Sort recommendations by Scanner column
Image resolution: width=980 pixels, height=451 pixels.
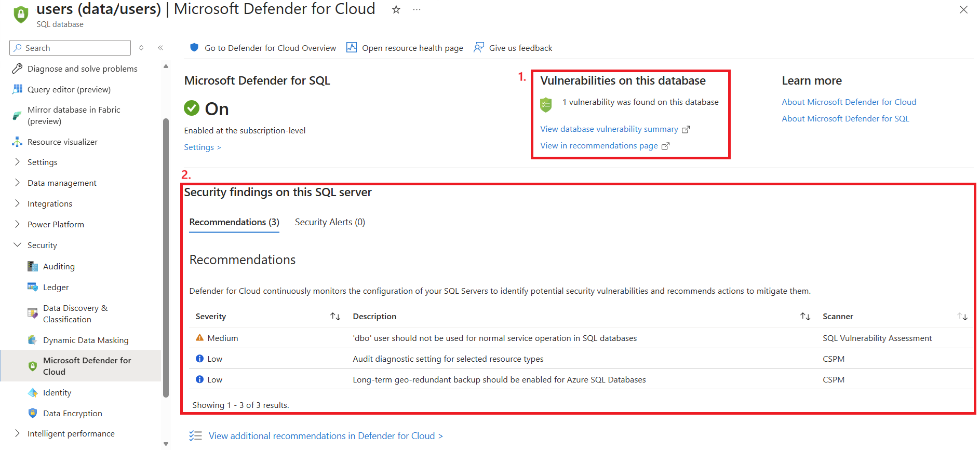(962, 317)
